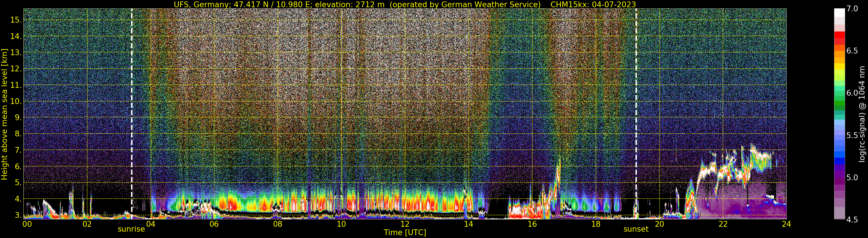The height and width of the screenshot is (238, 868).
Task: Click the '04' time axis tick label
Action: click(x=150, y=224)
